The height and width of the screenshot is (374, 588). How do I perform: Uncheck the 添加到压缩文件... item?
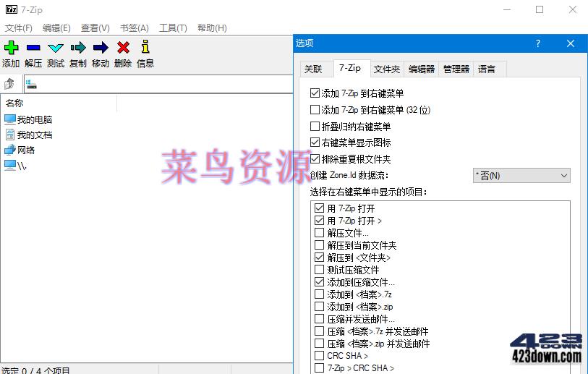(x=319, y=281)
